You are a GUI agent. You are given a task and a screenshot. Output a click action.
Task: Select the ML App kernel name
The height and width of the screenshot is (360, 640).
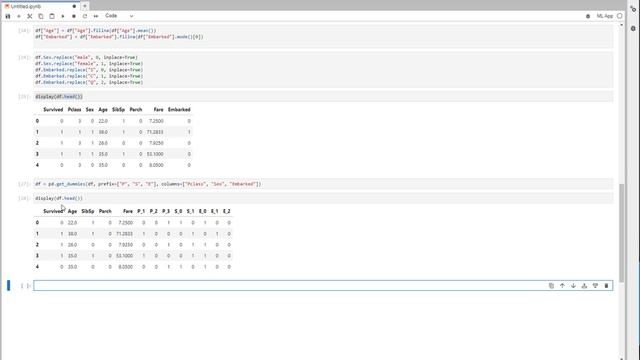604,16
